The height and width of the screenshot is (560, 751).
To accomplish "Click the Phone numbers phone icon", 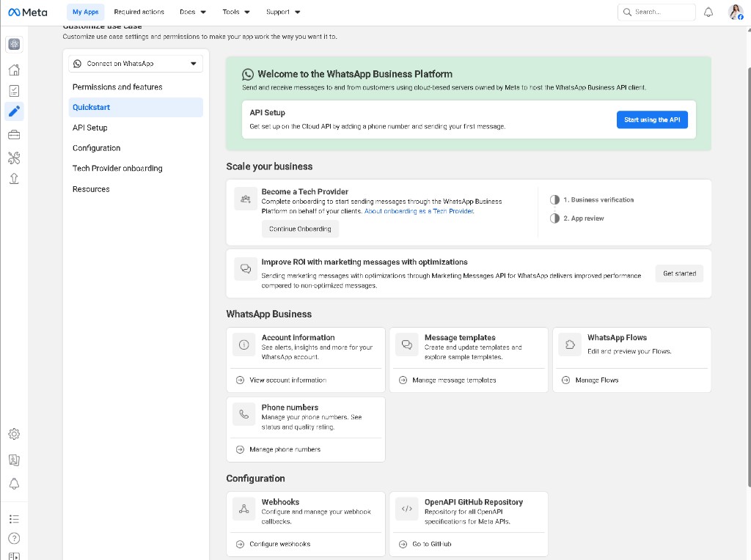I will click(x=243, y=414).
